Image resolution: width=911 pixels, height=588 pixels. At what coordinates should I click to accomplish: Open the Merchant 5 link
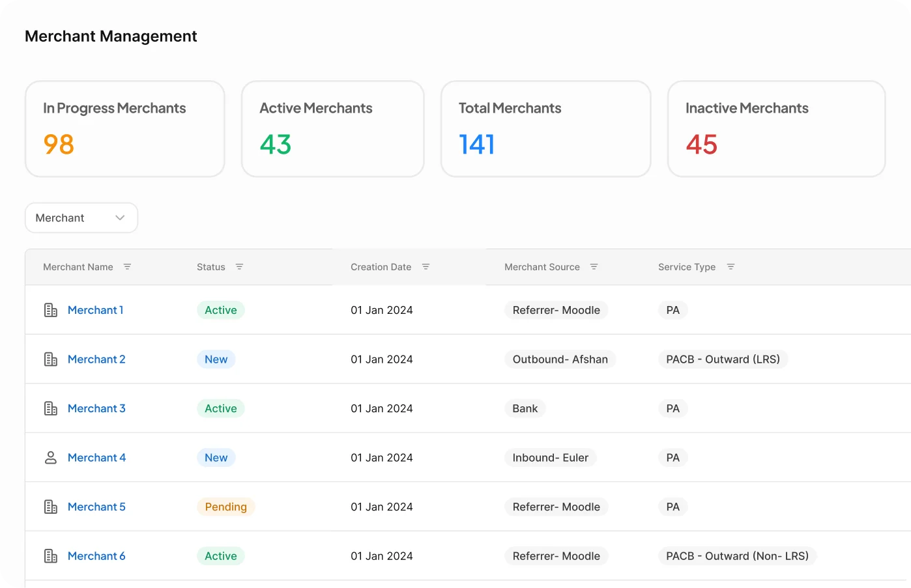coord(96,507)
